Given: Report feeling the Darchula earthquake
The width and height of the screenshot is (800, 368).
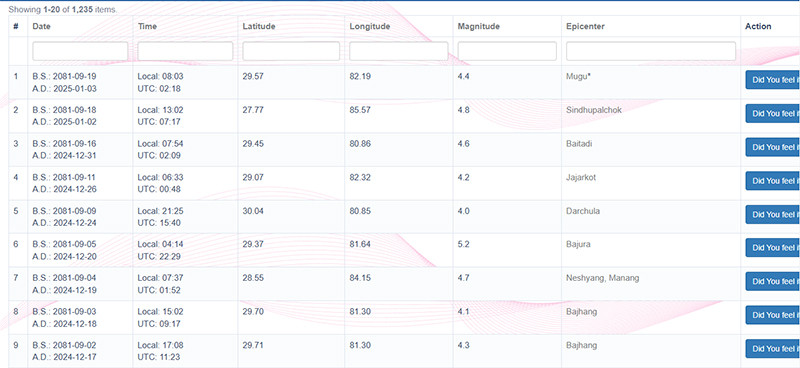Looking at the screenshot, I should click(773, 214).
